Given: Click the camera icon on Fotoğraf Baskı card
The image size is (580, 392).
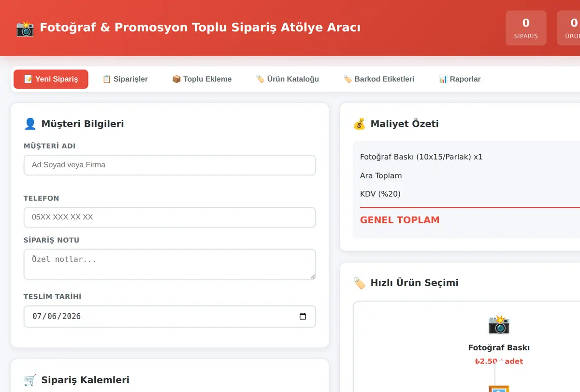Looking at the screenshot, I should 499,324.
